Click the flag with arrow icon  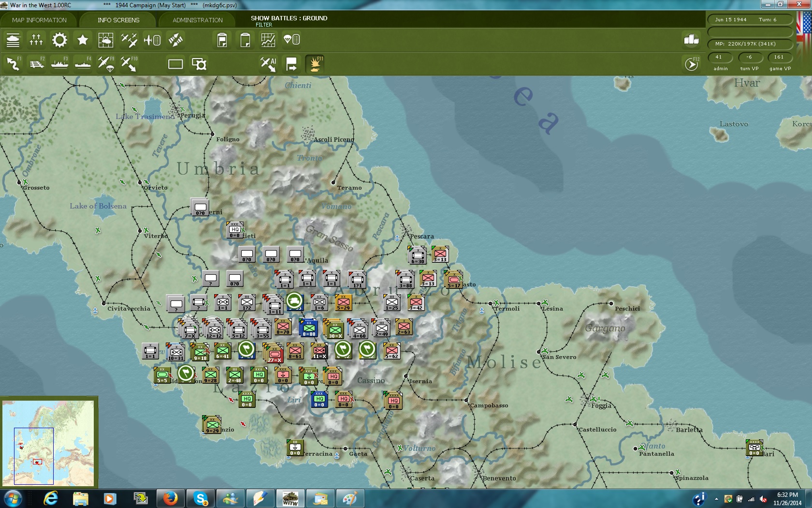pyautogui.click(x=291, y=64)
